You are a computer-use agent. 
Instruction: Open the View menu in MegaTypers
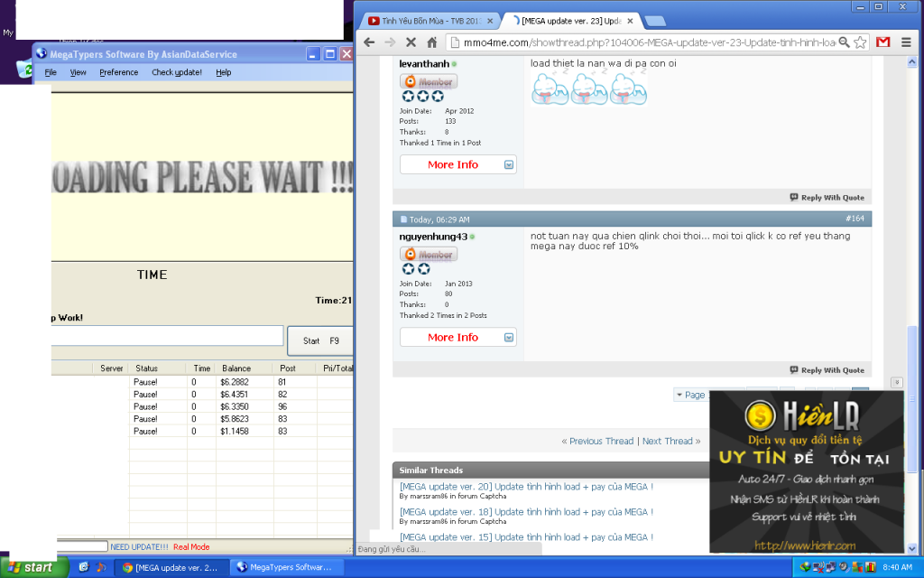click(x=79, y=72)
